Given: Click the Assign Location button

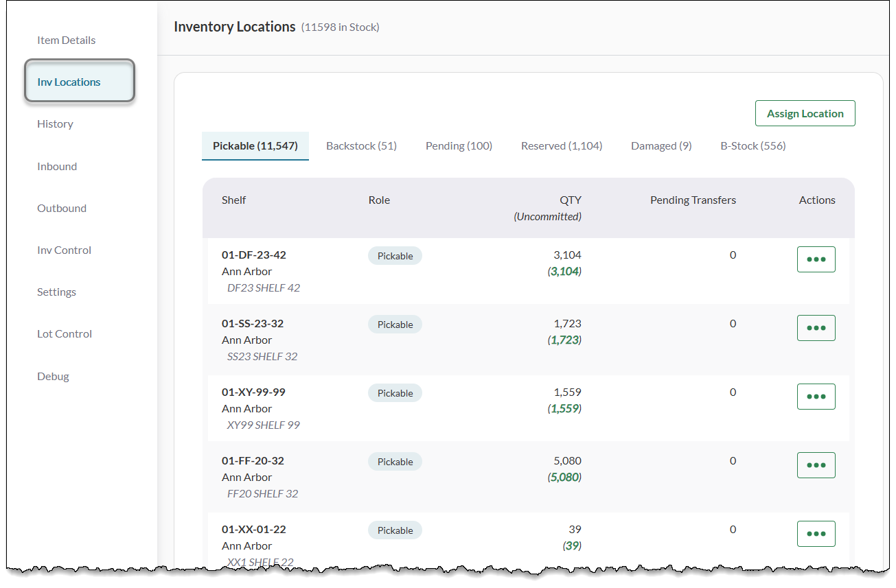Looking at the screenshot, I should point(805,114).
